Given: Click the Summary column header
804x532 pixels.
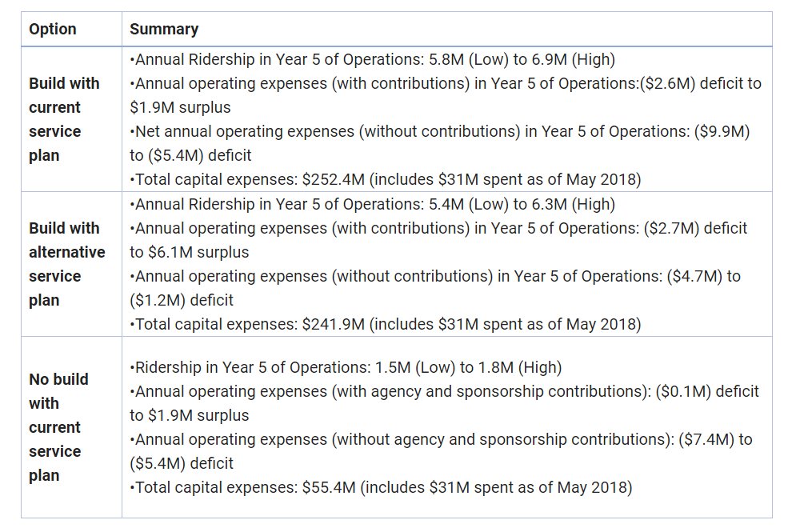Looking at the screenshot, I should click(164, 29).
